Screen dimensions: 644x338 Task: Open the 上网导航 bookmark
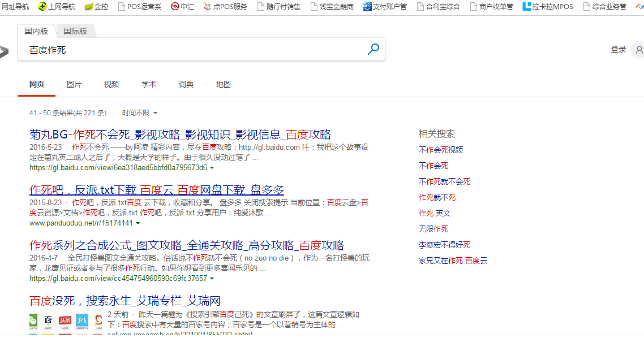[57, 7]
